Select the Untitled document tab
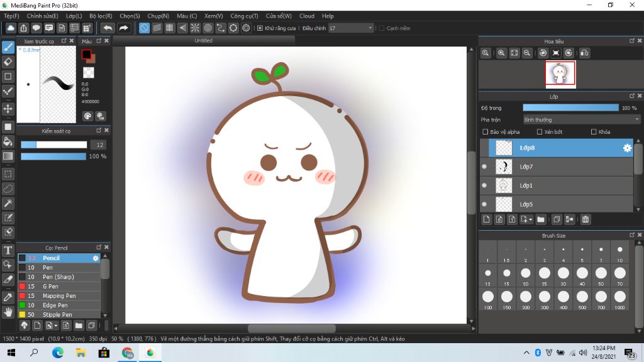The height and width of the screenshot is (362, 644). click(204, 41)
